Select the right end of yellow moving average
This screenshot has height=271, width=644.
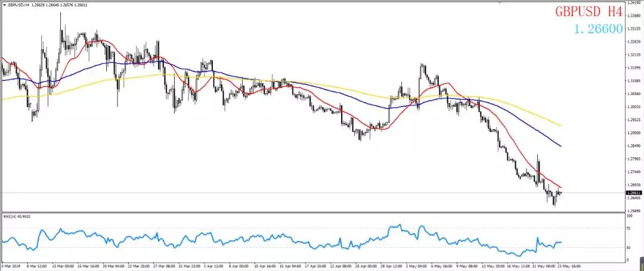561,126
